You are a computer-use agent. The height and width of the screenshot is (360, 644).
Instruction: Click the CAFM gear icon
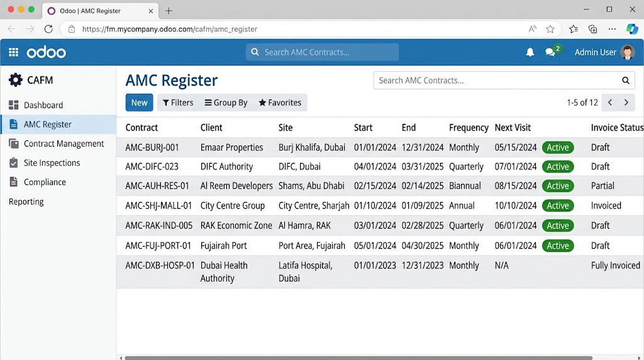pos(16,80)
